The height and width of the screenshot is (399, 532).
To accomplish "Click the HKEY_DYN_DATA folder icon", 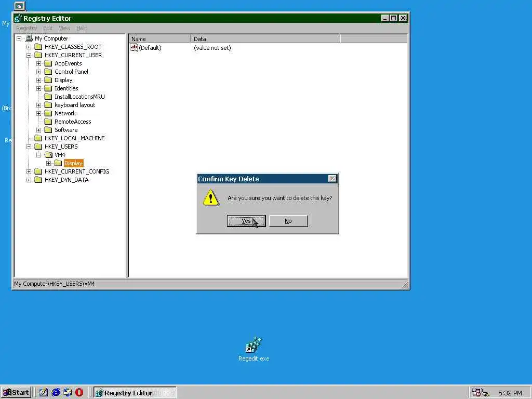I will (38, 180).
